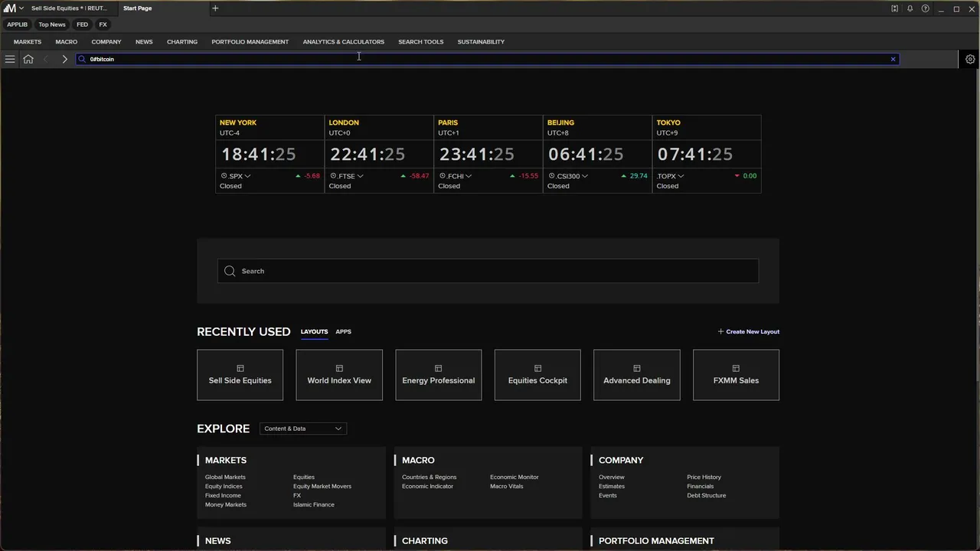Image resolution: width=980 pixels, height=551 pixels.
Task: Open the notifications bell
Action: pos(910,8)
